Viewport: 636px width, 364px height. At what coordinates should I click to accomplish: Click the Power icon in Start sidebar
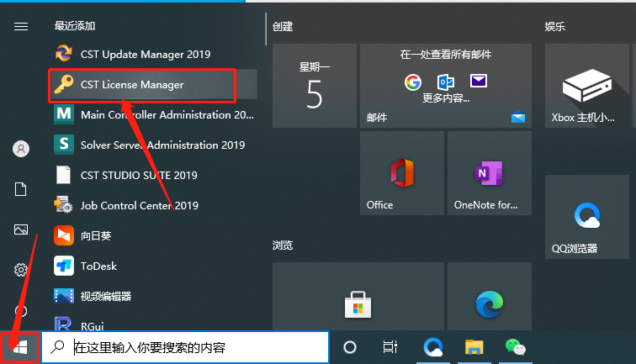[21, 310]
